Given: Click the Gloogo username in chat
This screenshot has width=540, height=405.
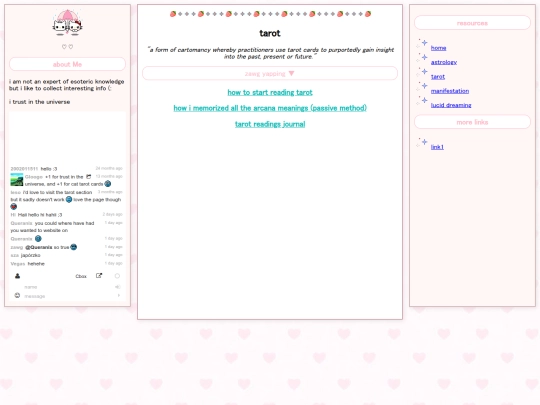Looking at the screenshot, I should pos(34,177).
